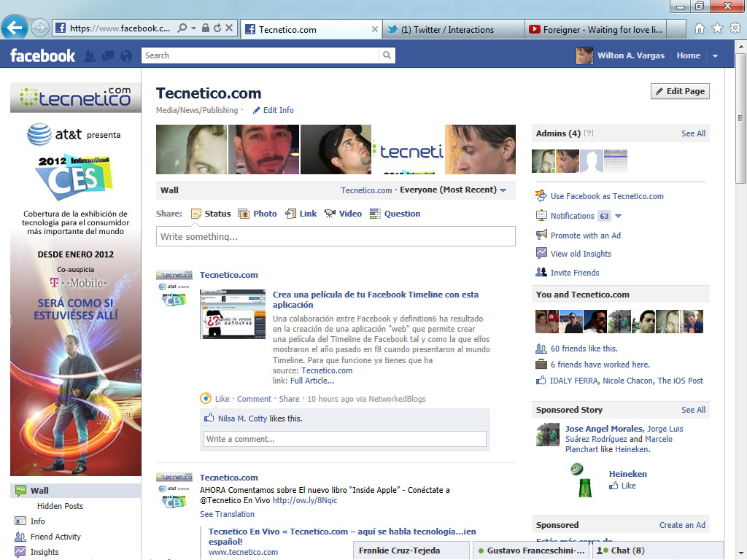The width and height of the screenshot is (747, 560).
Task: Open Hidden Posts in left sidebar
Action: tap(60, 506)
